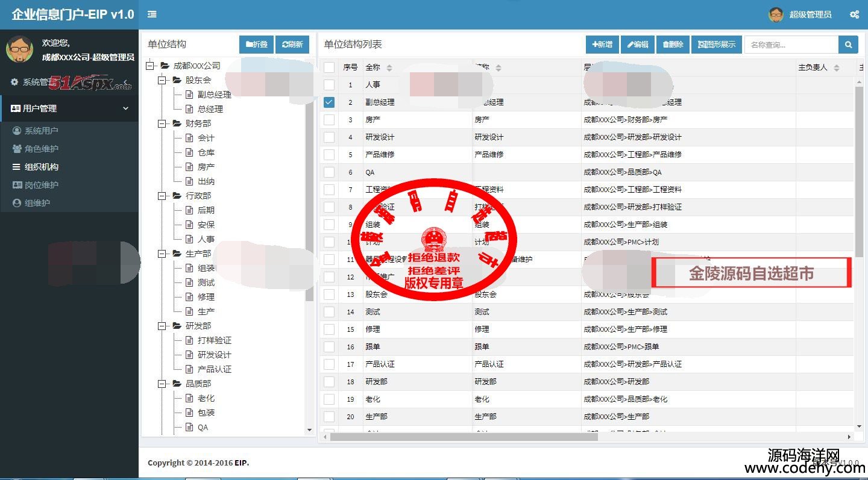
Task: Open the 图形展示 chart view button
Action: pyautogui.click(x=717, y=45)
